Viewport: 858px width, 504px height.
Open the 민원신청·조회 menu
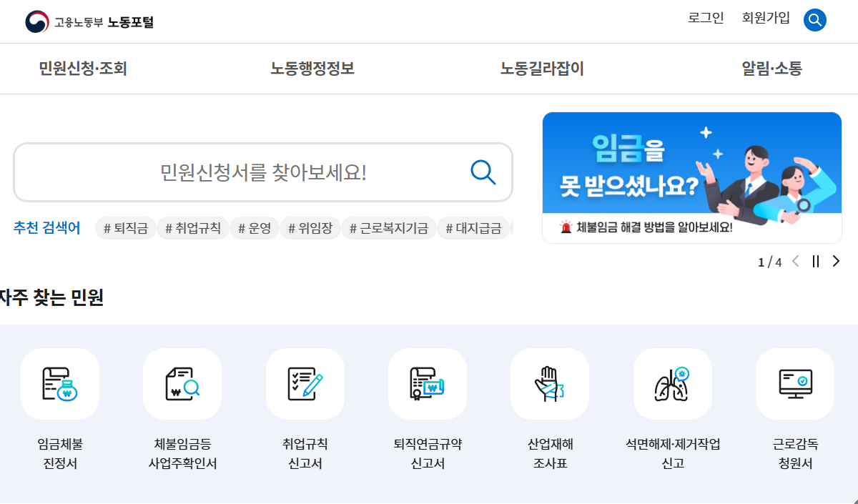[x=82, y=69]
